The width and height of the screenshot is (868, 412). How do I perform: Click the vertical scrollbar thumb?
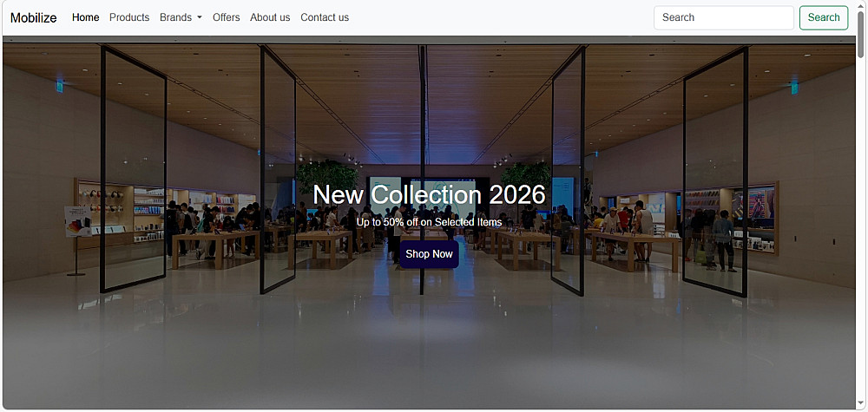(x=861, y=33)
